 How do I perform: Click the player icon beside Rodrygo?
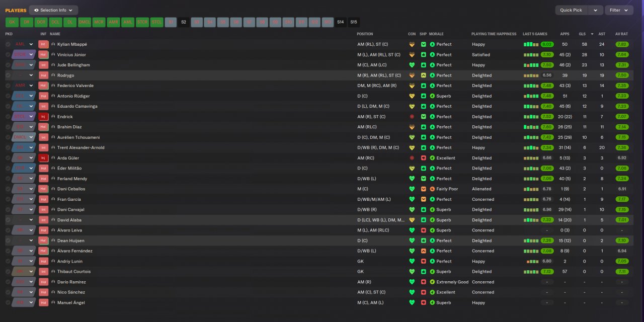click(x=53, y=75)
